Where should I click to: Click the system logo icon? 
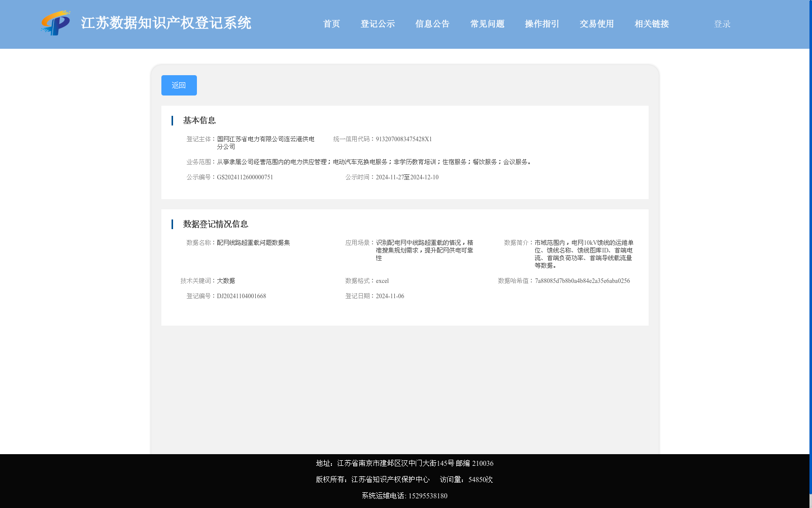[55, 23]
